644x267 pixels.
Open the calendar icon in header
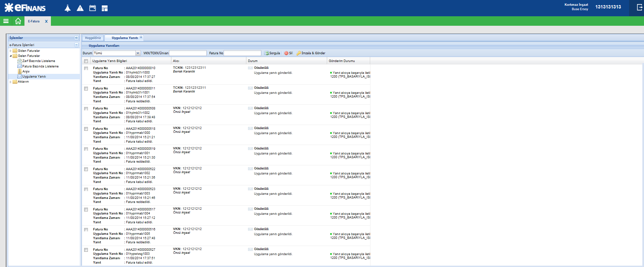pyautogui.click(x=92, y=8)
